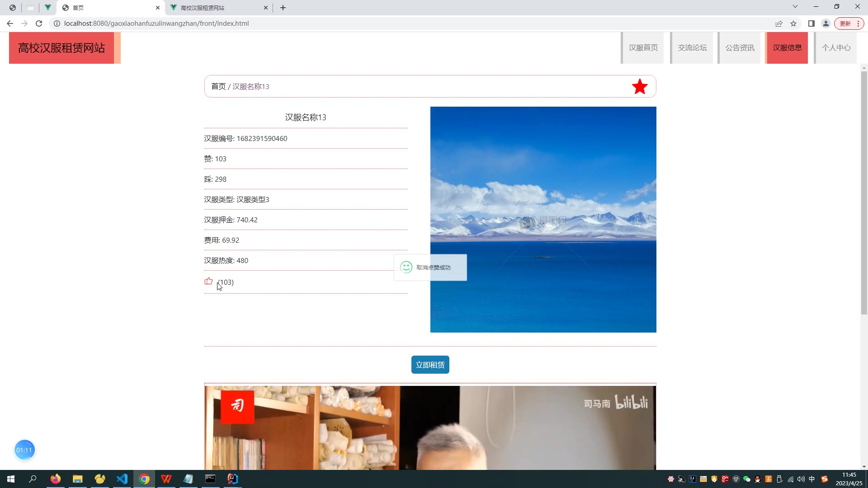Reload the page with refresh icon

pos(39,23)
